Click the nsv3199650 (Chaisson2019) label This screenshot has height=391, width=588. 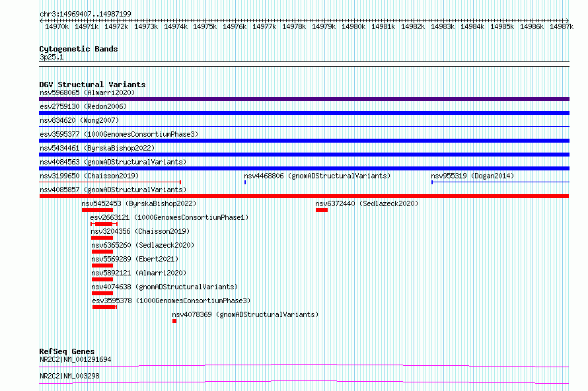pyautogui.click(x=89, y=176)
